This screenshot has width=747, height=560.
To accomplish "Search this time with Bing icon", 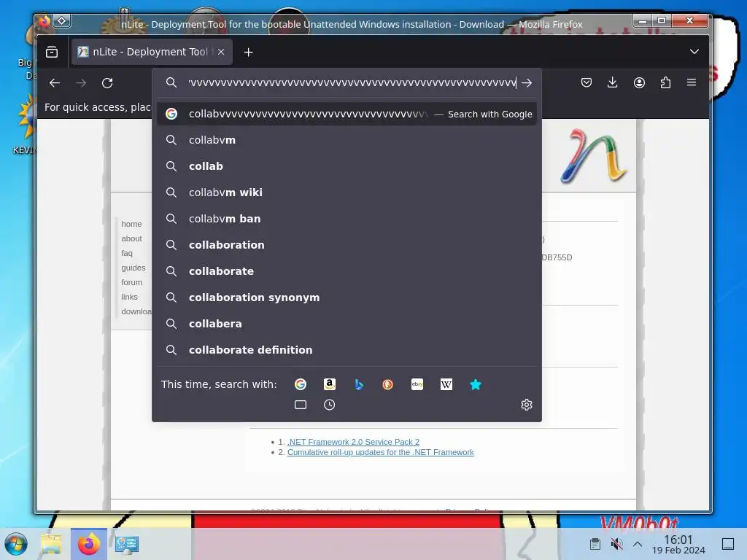I will pos(359,384).
